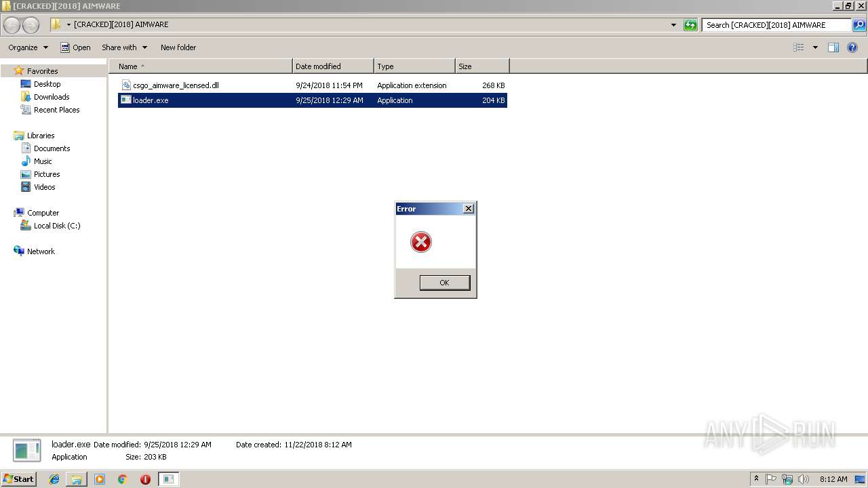Click the csgo_aimware_licensed.dll file icon
This screenshot has width=868, height=488.
click(x=126, y=85)
